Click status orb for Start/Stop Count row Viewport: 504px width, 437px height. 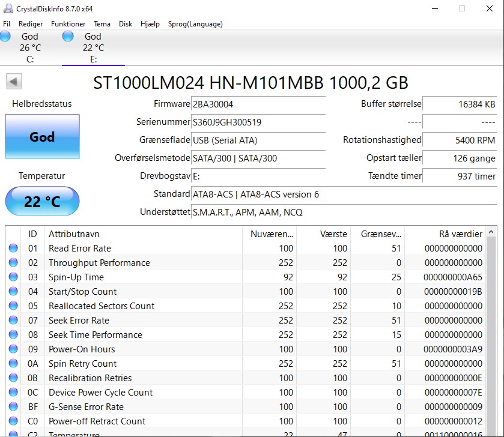point(13,291)
